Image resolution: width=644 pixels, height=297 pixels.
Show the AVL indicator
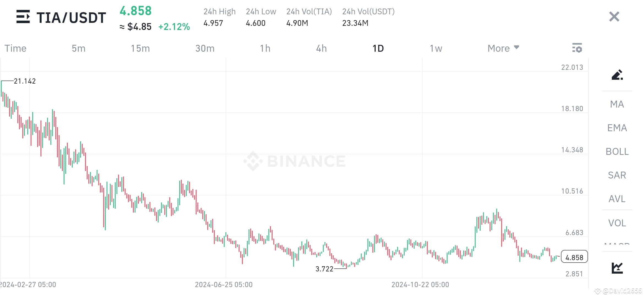coord(617,199)
